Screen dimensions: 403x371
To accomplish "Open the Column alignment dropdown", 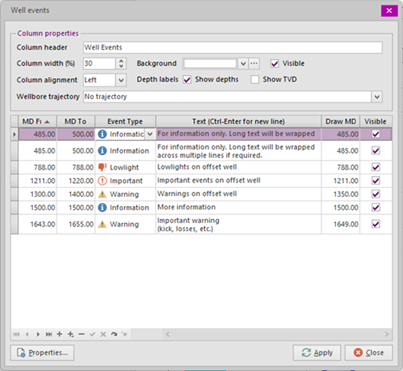I will click(121, 80).
